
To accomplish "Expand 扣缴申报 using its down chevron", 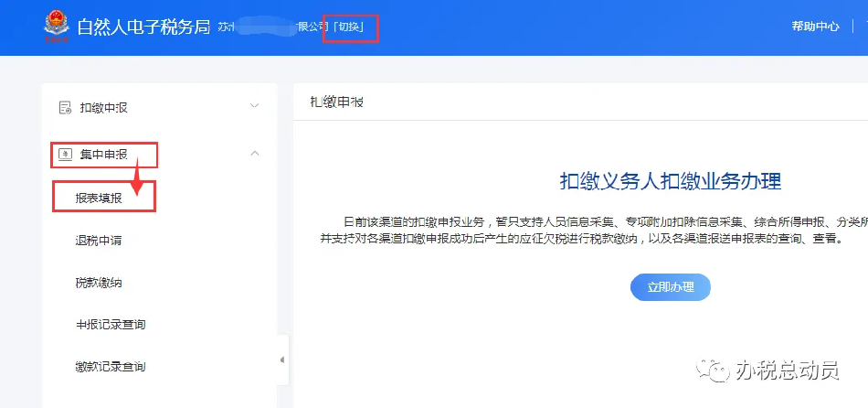I will [x=255, y=106].
